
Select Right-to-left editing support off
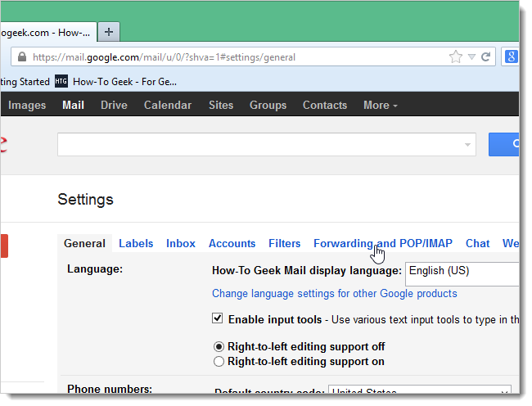coord(219,346)
